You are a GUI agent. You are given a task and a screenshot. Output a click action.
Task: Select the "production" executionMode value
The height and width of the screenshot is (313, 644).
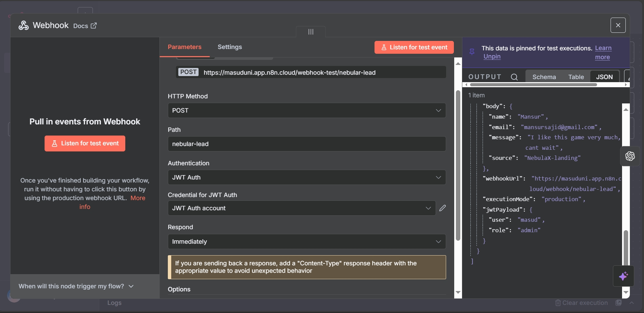point(562,199)
